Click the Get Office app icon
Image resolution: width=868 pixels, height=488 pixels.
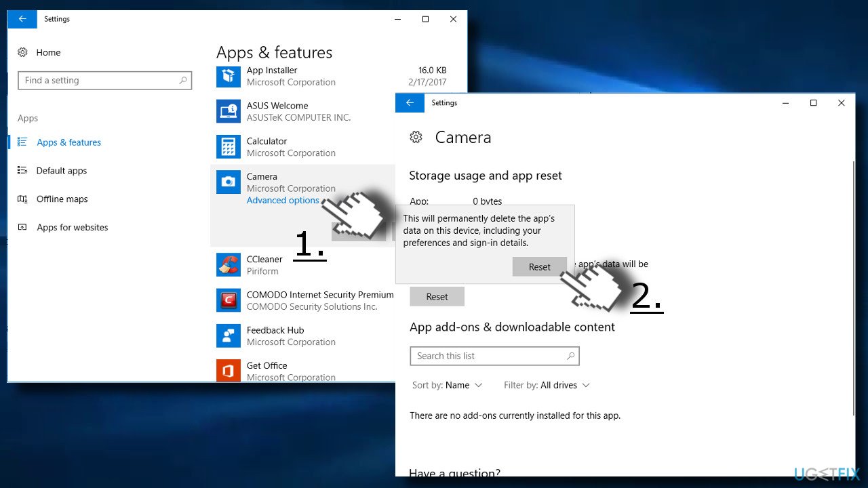(x=229, y=371)
